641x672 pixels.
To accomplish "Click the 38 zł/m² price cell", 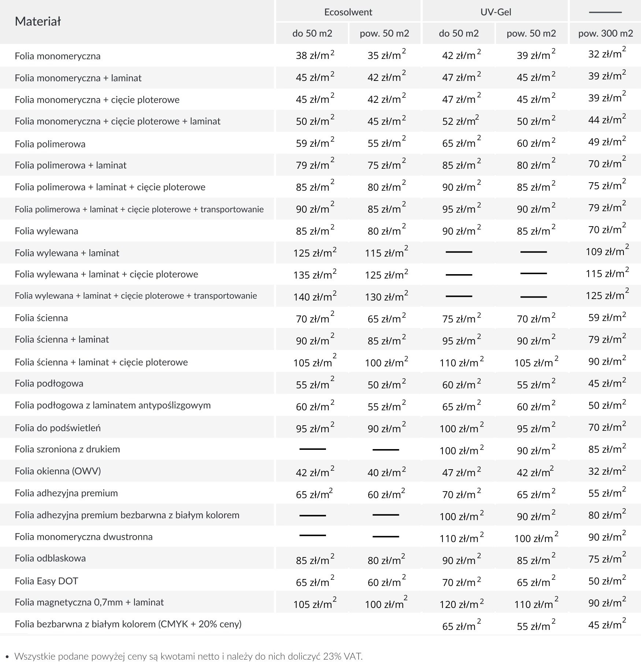I will (x=315, y=55).
